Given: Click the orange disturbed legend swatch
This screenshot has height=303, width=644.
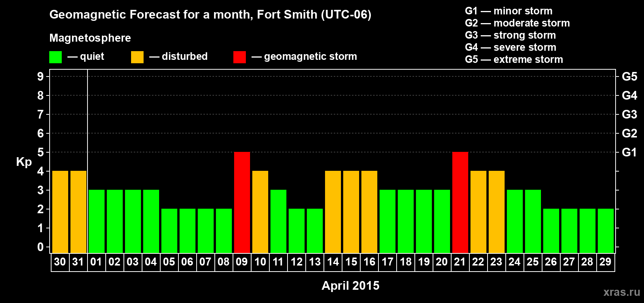Looking at the screenshot, I should click(x=137, y=57).
